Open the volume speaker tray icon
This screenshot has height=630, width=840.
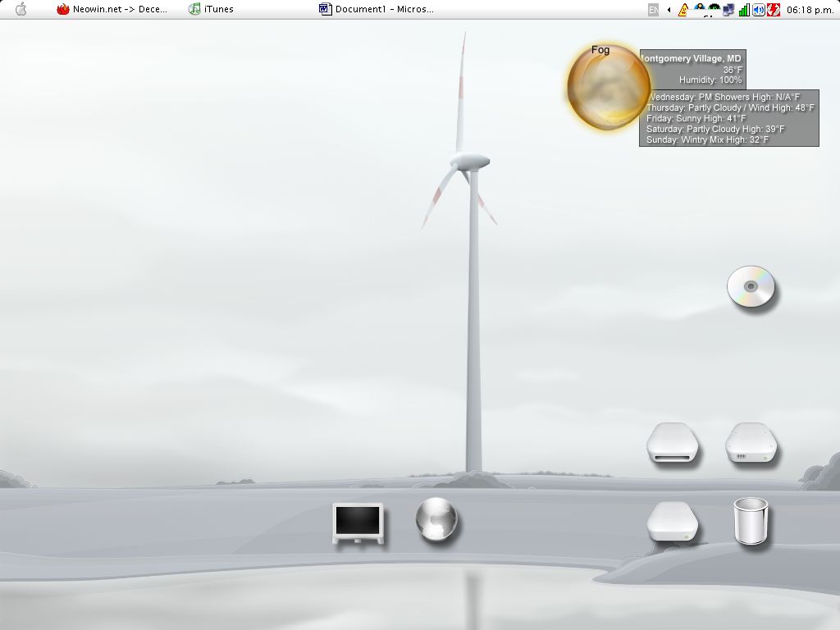pyautogui.click(x=759, y=10)
